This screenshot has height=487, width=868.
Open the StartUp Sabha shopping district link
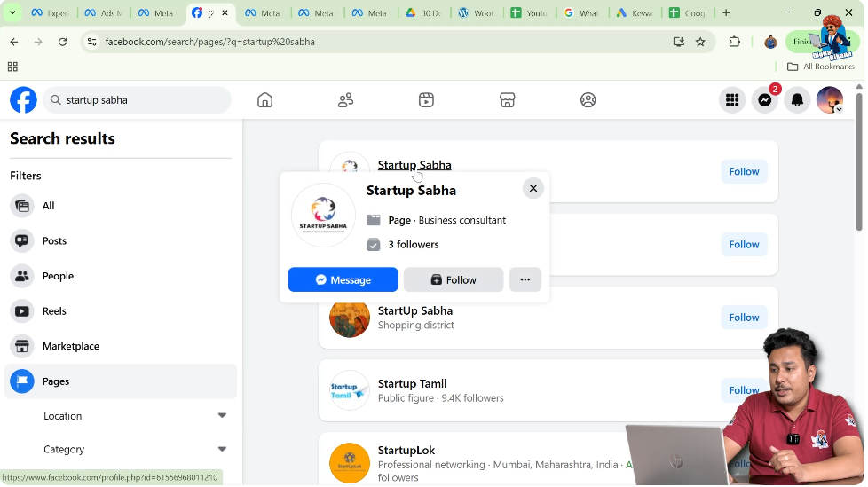[415, 311]
